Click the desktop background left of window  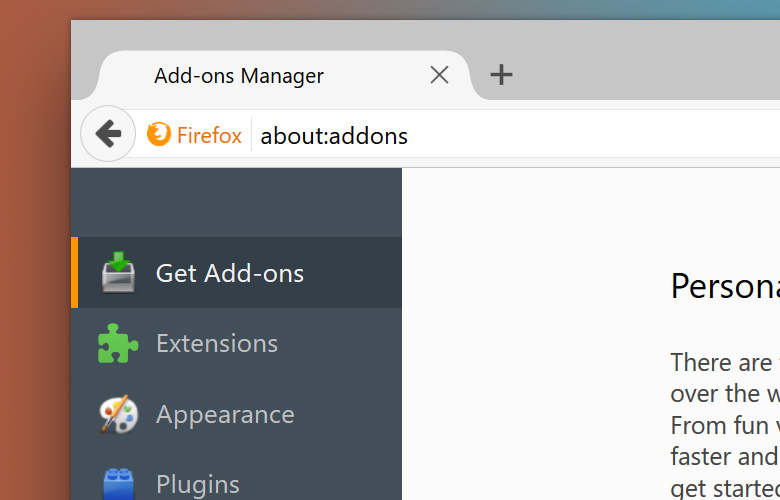(x=35, y=300)
